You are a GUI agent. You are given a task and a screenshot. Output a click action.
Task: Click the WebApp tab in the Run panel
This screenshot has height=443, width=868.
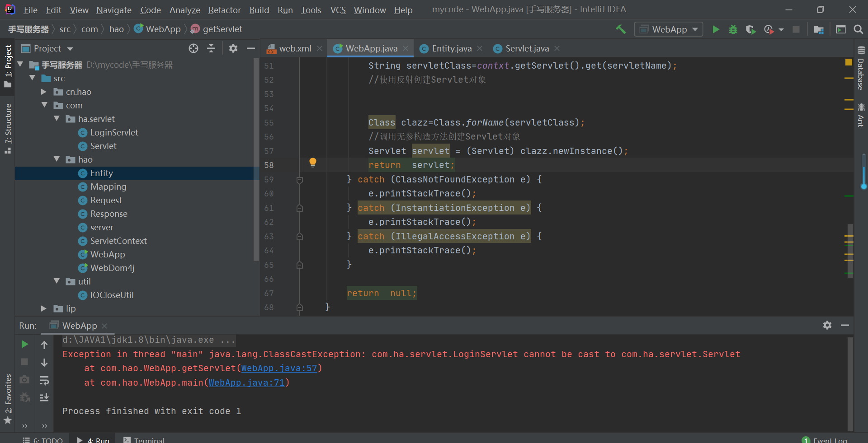pyautogui.click(x=79, y=326)
